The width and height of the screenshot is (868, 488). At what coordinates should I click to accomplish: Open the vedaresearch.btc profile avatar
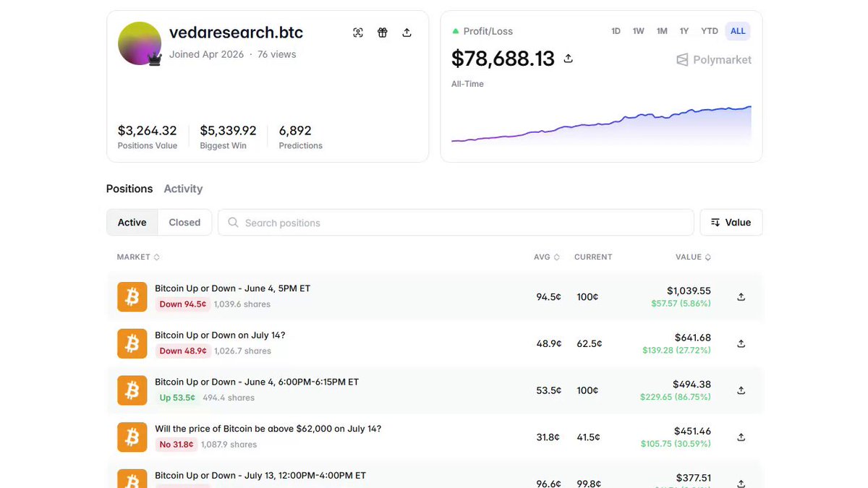(140, 43)
